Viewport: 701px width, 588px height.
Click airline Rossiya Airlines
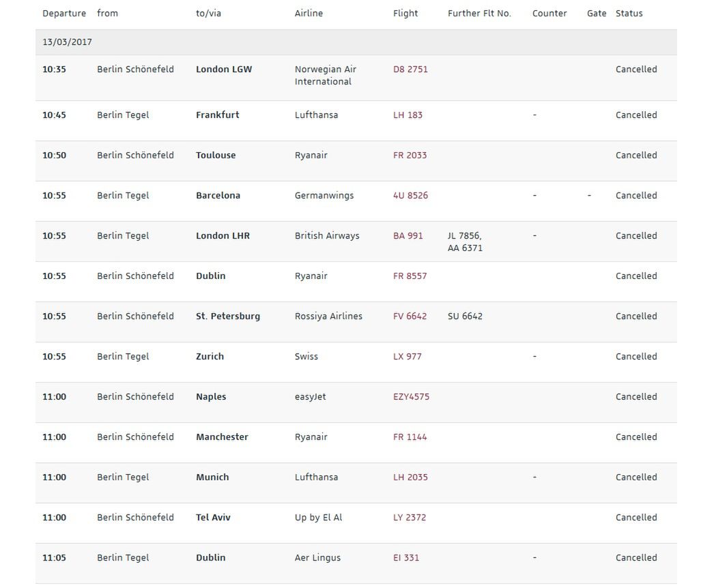328,317
